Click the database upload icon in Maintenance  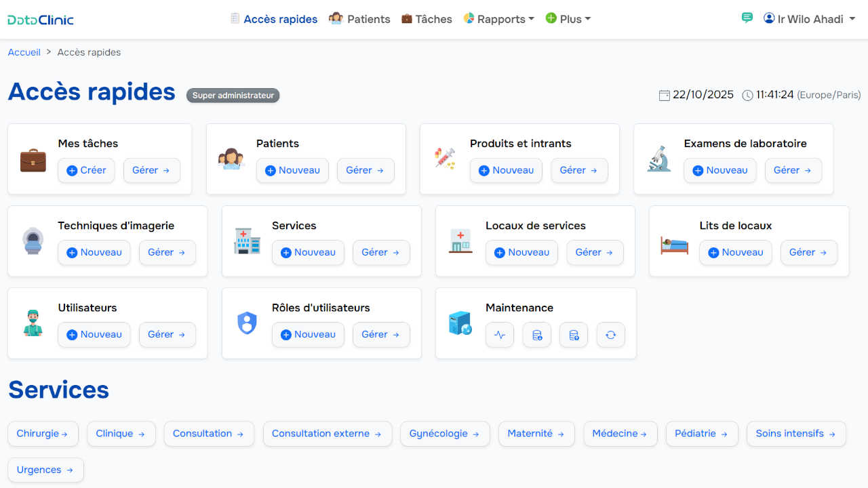pyautogui.click(x=574, y=335)
